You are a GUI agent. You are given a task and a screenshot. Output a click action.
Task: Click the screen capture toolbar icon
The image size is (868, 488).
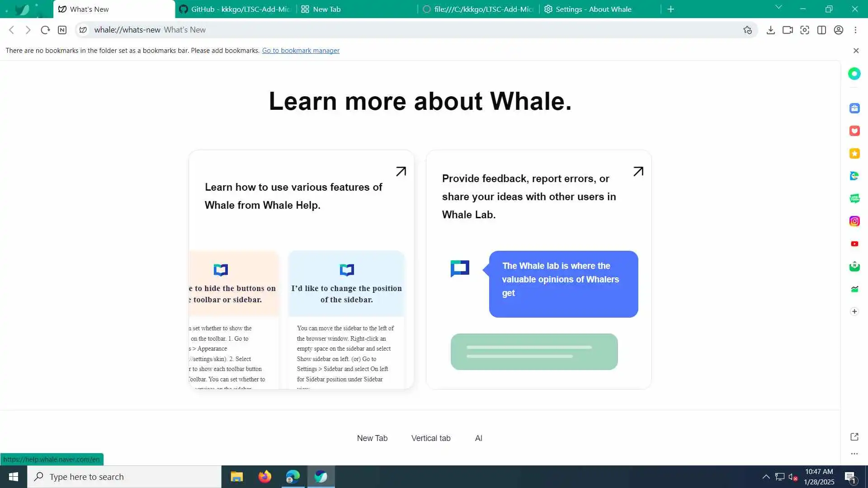[x=805, y=30]
